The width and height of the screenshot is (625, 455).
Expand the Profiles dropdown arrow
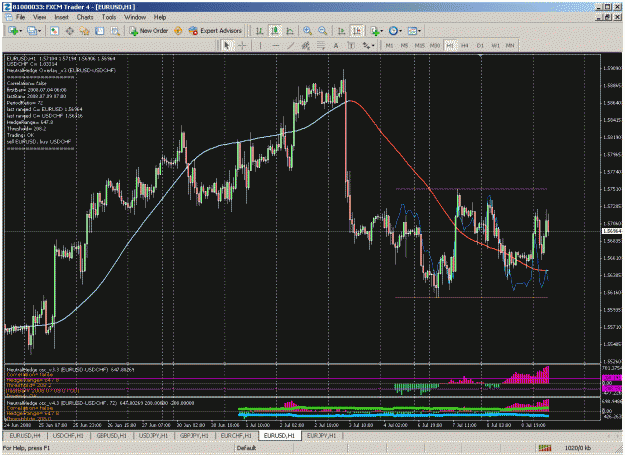click(39, 31)
